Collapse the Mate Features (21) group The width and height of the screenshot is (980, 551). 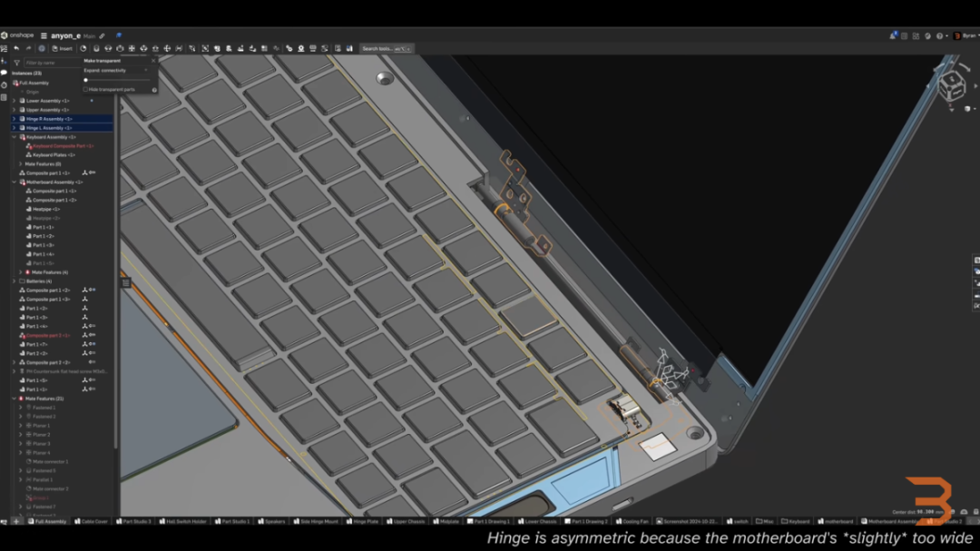click(15, 398)
